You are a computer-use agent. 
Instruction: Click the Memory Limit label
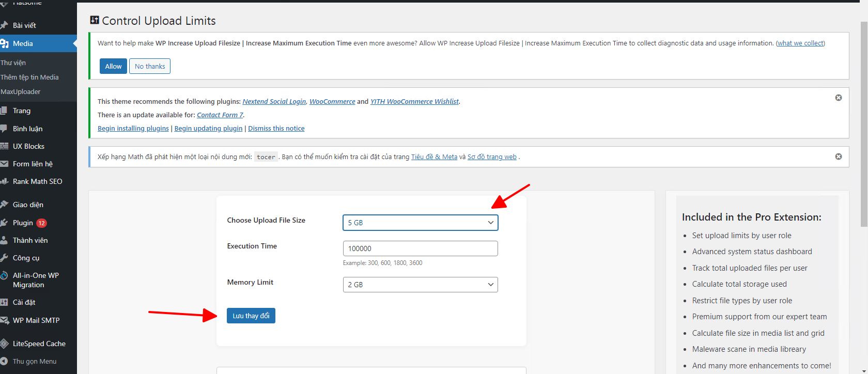[x=250, y=282]
